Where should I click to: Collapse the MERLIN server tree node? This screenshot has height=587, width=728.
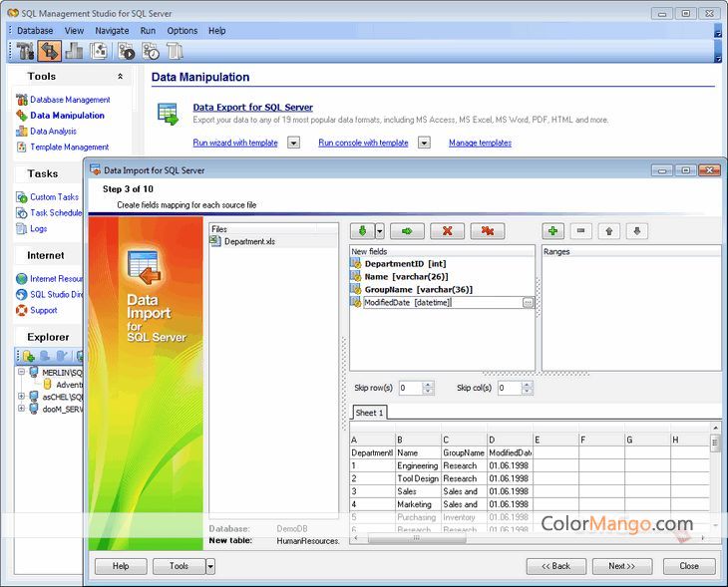pyautogui.click(x=21, y=372)
